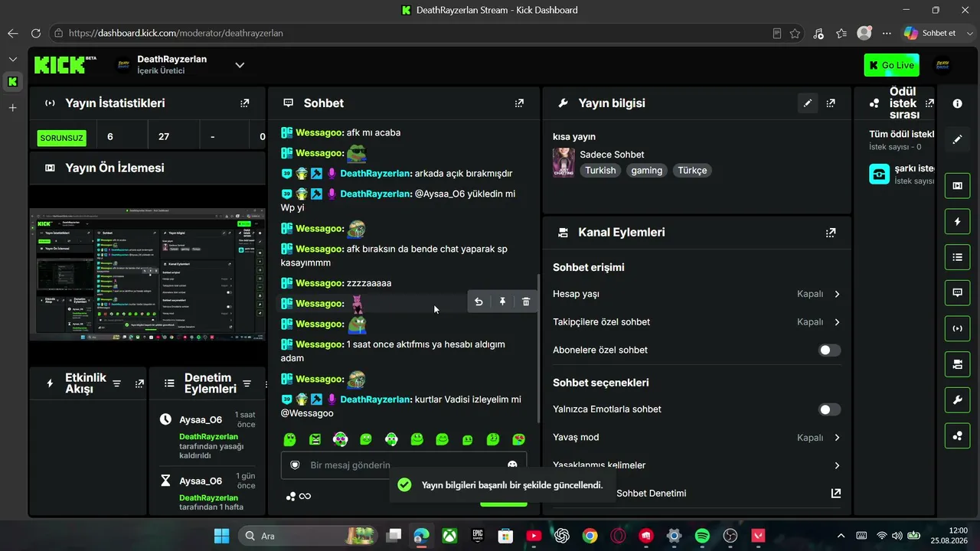The image size is (980, 551).
Task: Bookmark this page with the star icon
Action: coord(795,34)
